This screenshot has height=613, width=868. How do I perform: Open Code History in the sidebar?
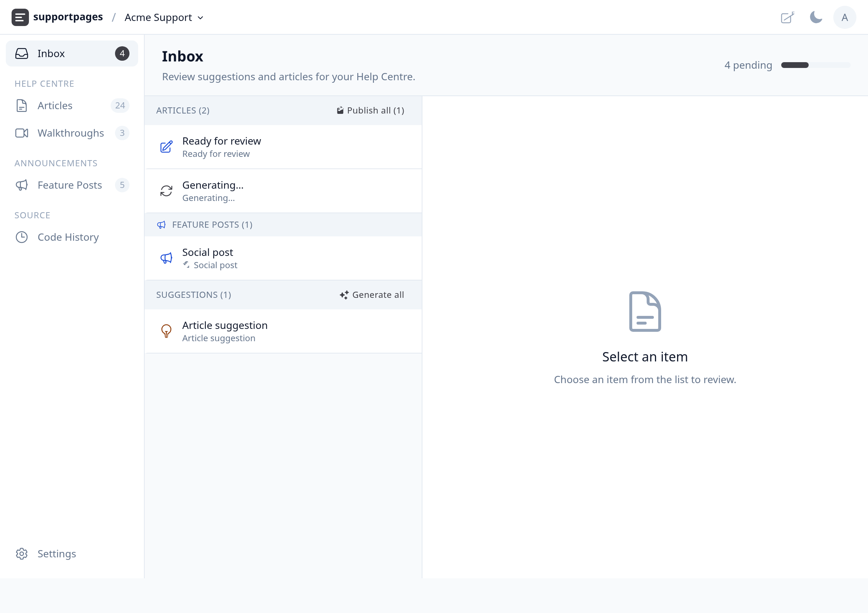pyautogui.click(x=72, y=237)
